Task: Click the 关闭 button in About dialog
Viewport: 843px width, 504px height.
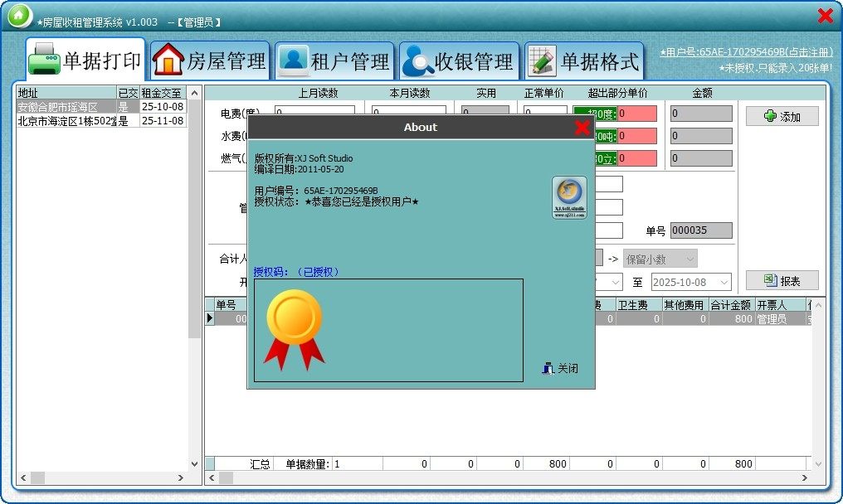Action: click(x=561, y=368)
